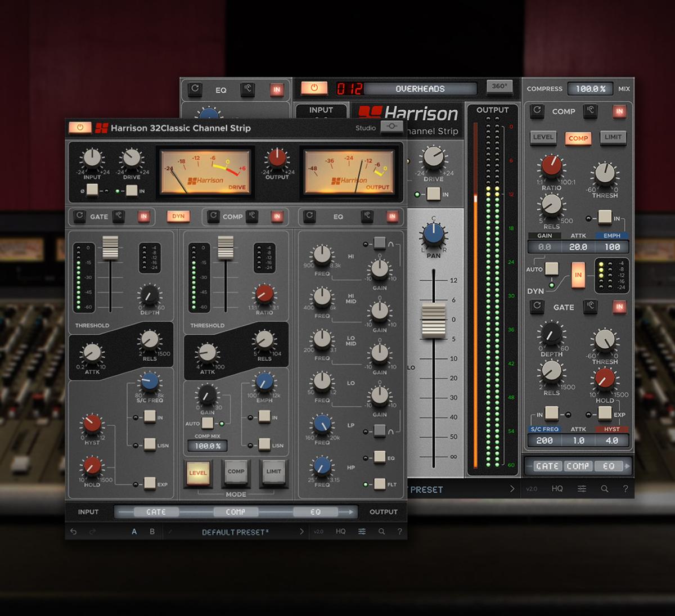675x616 pixels.
Task: Select LEVEL mode in the right panel
Action: (x=543, y=137)
